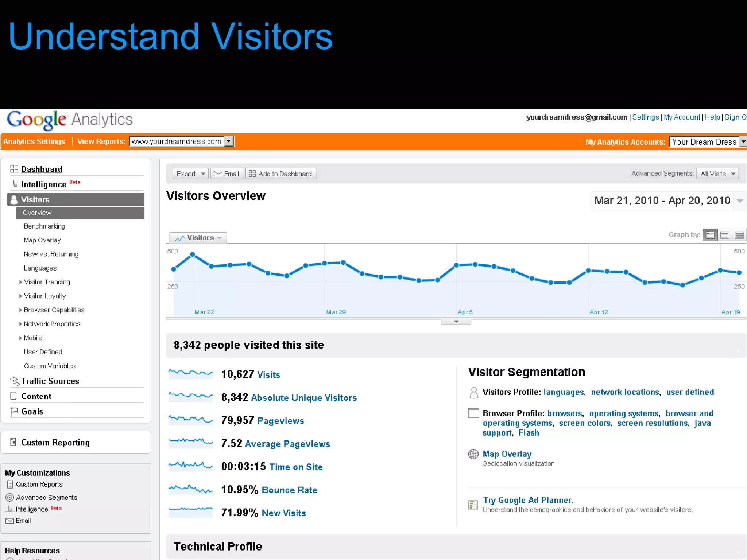The image size is (747, 560).
Task: Open the Advanced Segments All Visits dropdown
Action: [717, 174]
